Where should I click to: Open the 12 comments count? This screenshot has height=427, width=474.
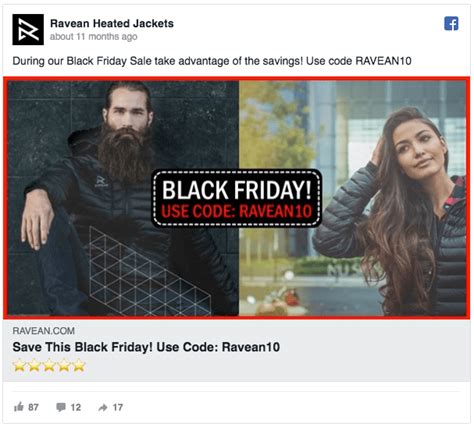click(x=76, y=407)
